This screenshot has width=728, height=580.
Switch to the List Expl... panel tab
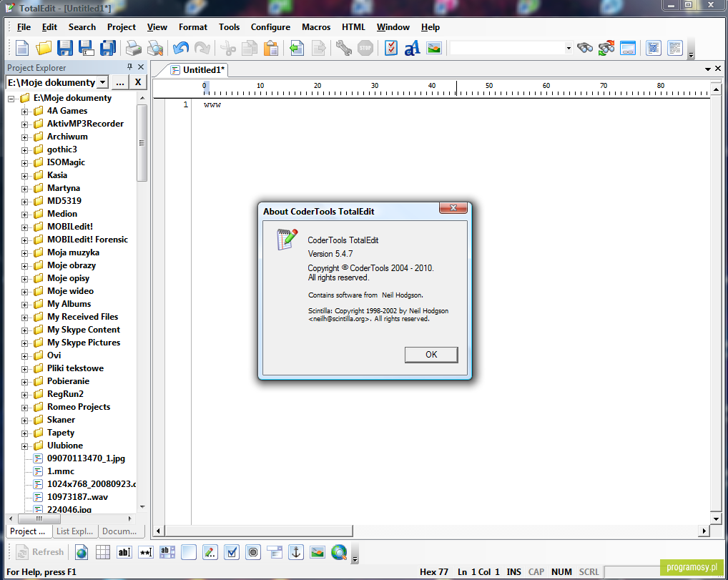[75, 531]
